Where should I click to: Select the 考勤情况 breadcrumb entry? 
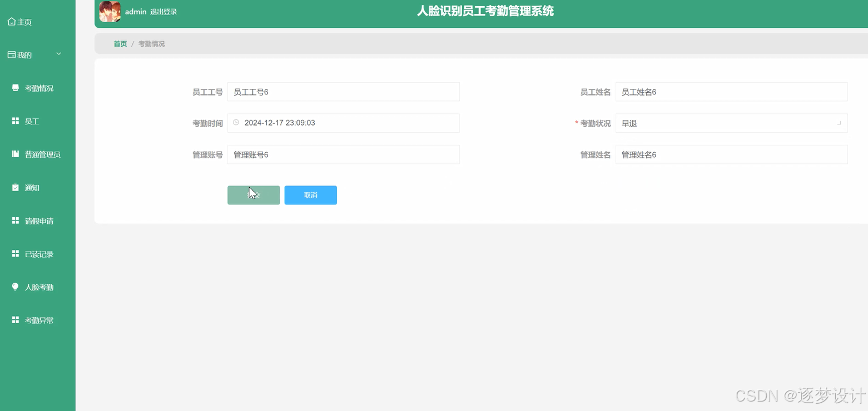click(x=151, y=43)
